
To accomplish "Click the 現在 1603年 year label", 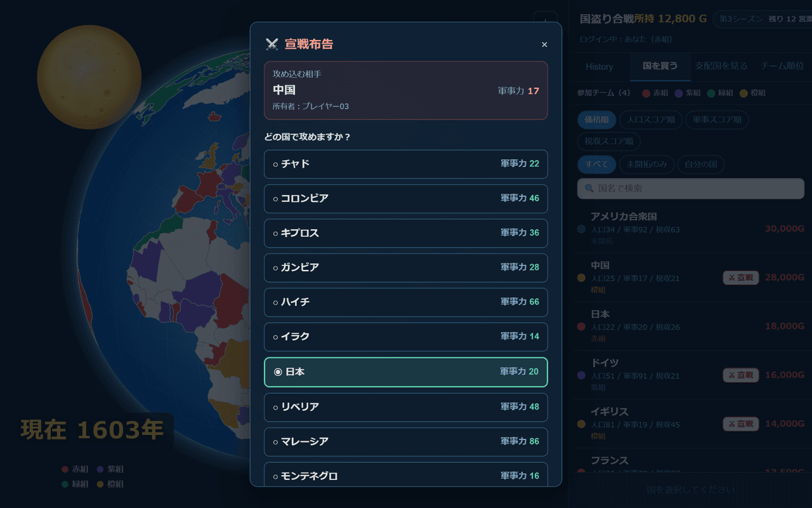I will 93,431.
